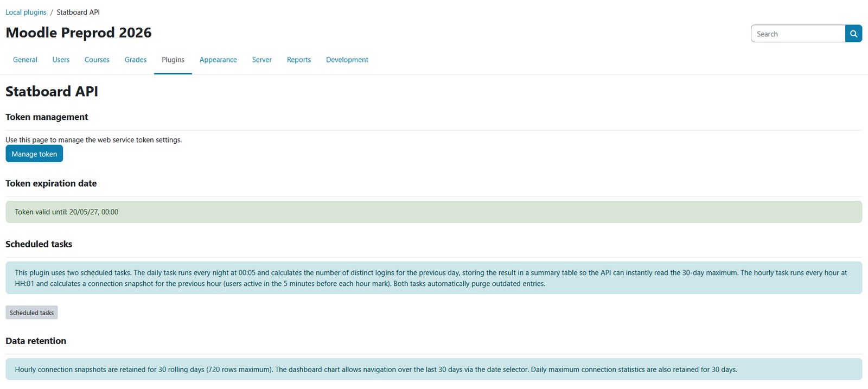This screenshot has height=389, width=868.
Task: Go to the Appearance tab
Action: pyautogui.click(x=218, y=60)
